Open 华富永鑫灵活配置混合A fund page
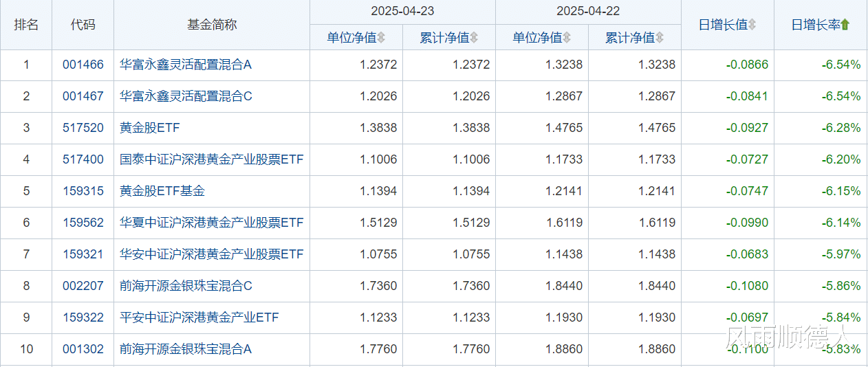The image size is (868, 367). click(x=186, y=65)
